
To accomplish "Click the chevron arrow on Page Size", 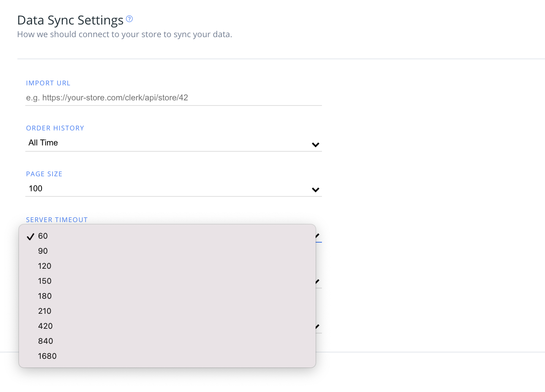I will pos(315,190).
